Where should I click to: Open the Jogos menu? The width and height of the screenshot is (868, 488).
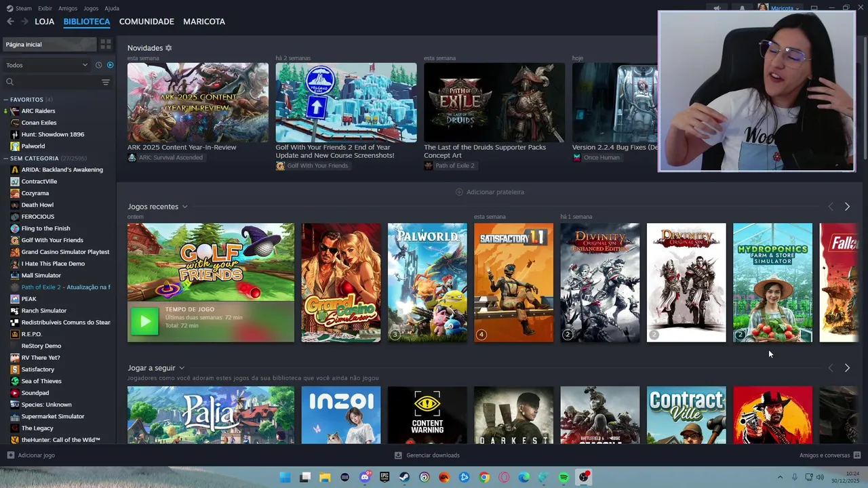coord(91,8)
